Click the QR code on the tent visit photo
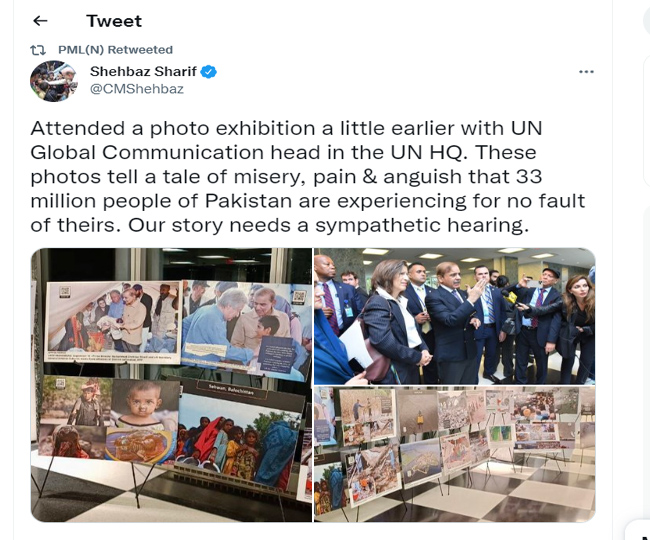 pos(64,292)
